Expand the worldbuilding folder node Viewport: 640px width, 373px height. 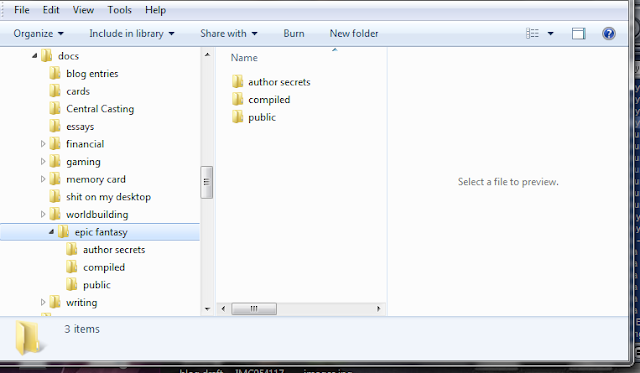tap(43, 214)
